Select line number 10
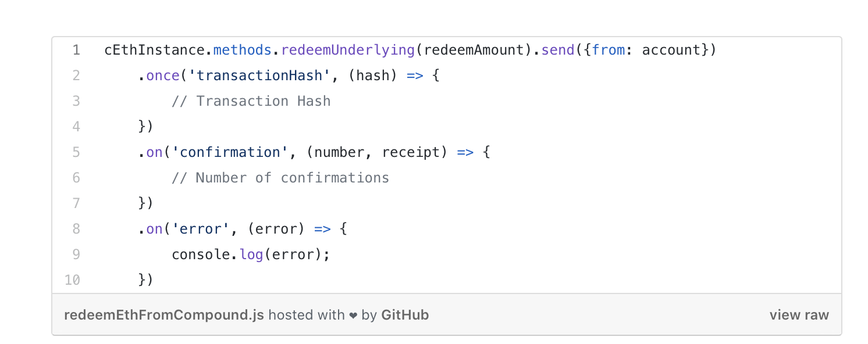 [x=73, y=280]
